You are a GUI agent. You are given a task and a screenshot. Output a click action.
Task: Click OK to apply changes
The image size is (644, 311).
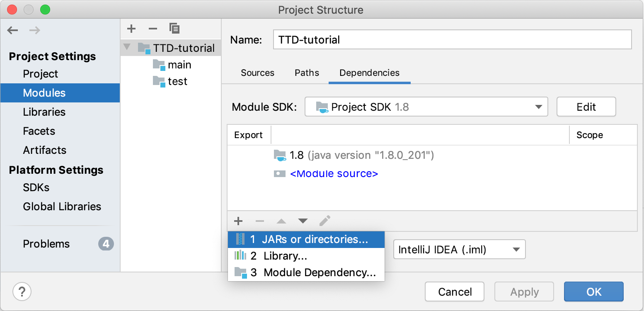tap(593, 292)
